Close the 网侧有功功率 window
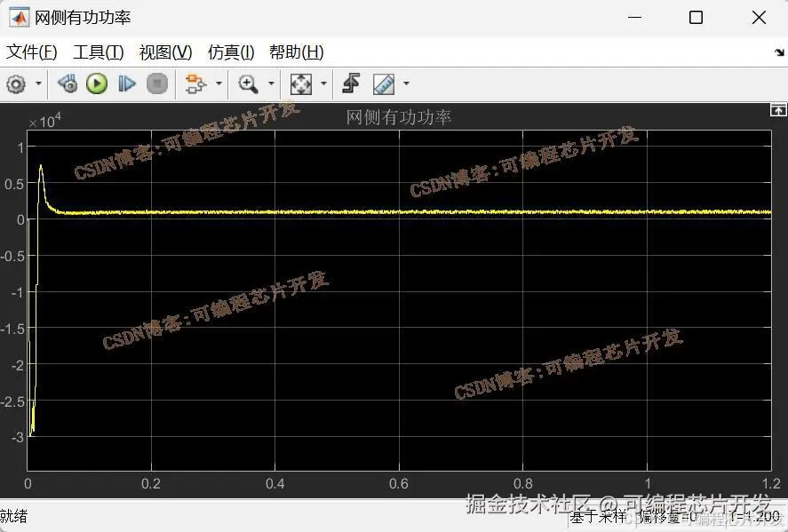The image size is (788, 532). tap(759, 18)
